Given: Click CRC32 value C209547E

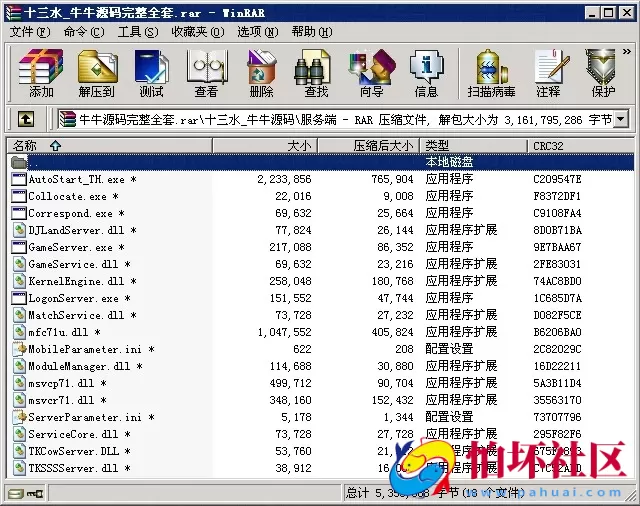Looking at the screenshot, I should [557, 179].
